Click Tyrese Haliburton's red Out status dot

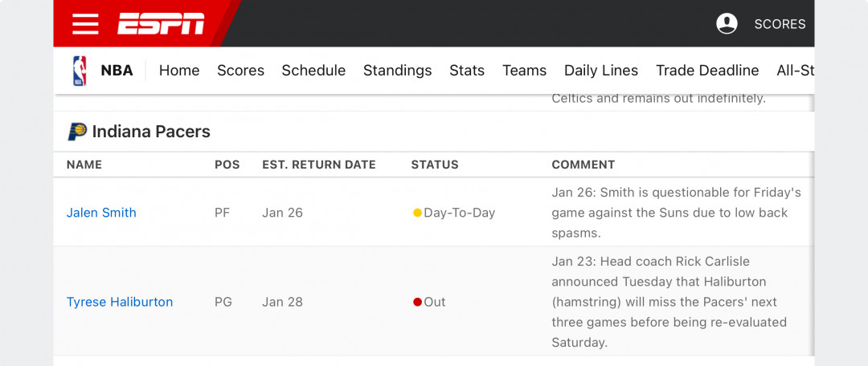click(417, 302)
